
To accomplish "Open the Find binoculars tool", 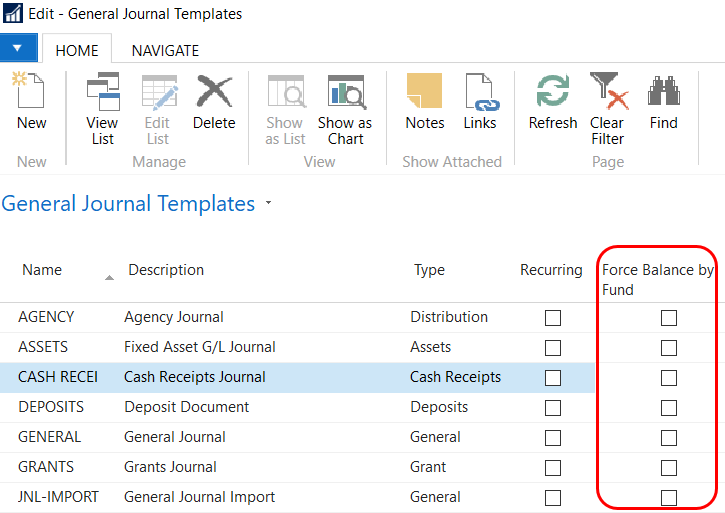I will (663, 93).
